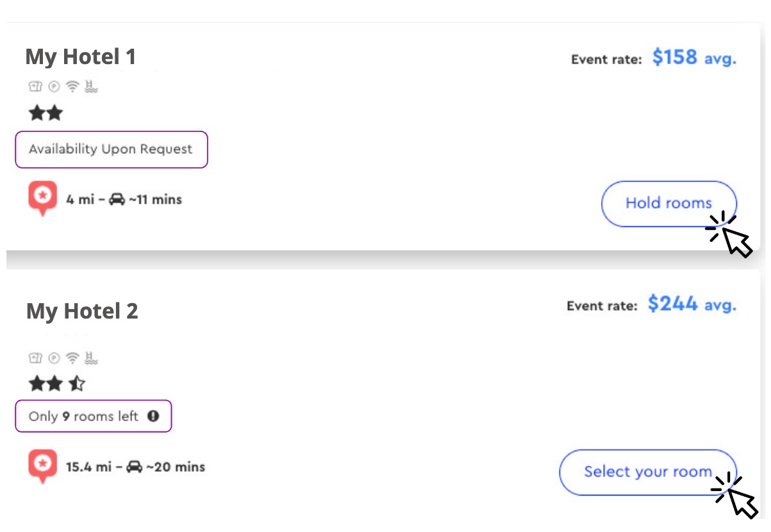Click the Hold rooms button
Viewport: 771px width, 532px height.
pos(669,204)
